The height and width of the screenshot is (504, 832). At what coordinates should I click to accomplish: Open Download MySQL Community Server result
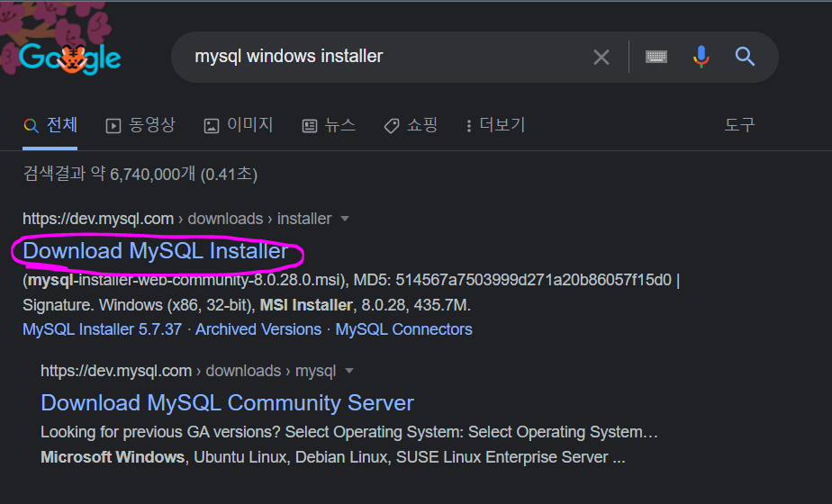pos(227,403)
